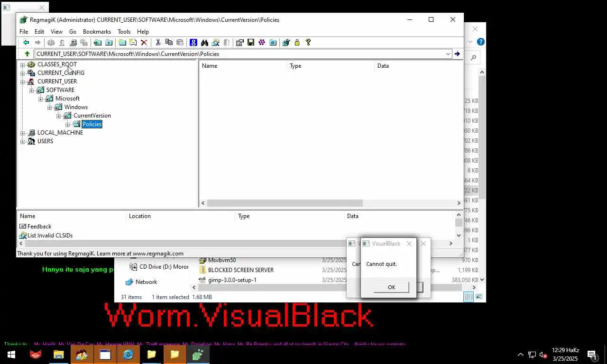
Task: Click the green Back arrow in RegmagiK toolbar
Action: pyautogui.click(x=26, y=43)
